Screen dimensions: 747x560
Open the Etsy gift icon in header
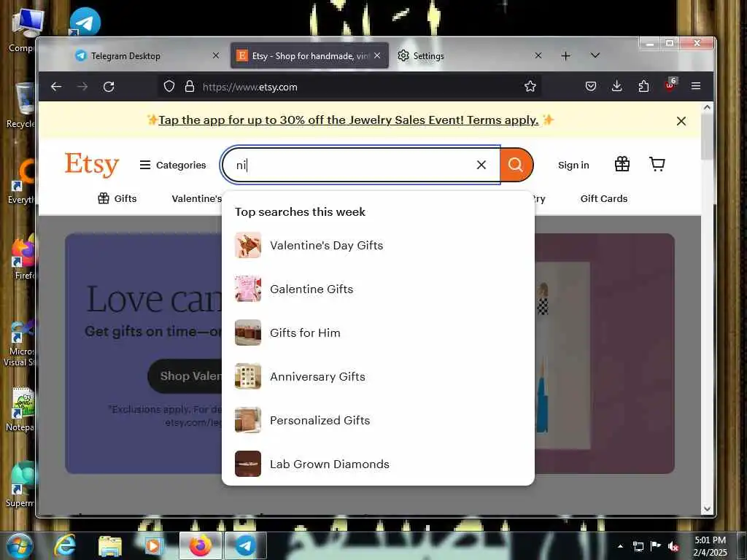click(x=622, y=164)
